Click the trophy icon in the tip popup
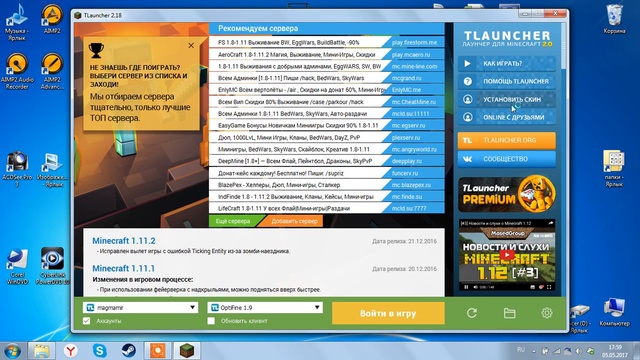Screen dimensions: 640x360 coord(96,51)
